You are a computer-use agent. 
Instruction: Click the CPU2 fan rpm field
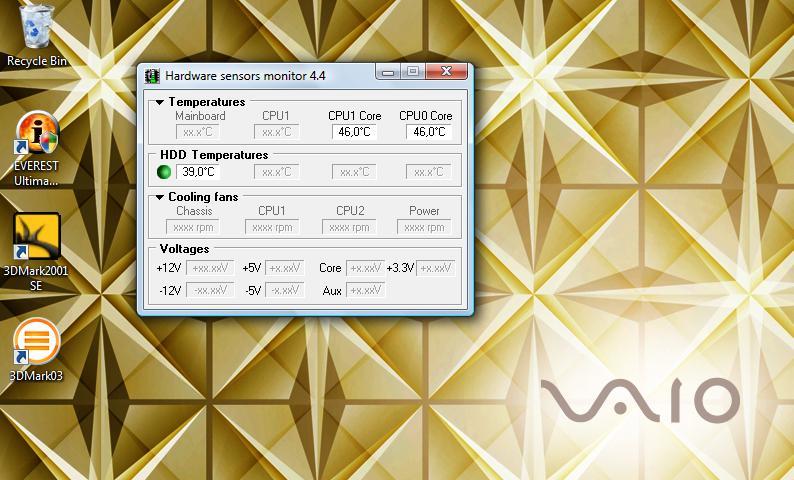click(349, 227)
